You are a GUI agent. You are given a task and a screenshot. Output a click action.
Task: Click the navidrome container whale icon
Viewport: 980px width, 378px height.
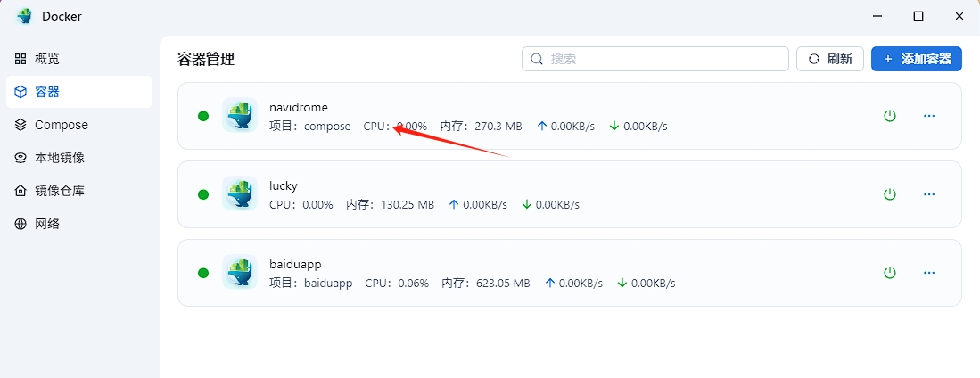click(x=239, y=115)
